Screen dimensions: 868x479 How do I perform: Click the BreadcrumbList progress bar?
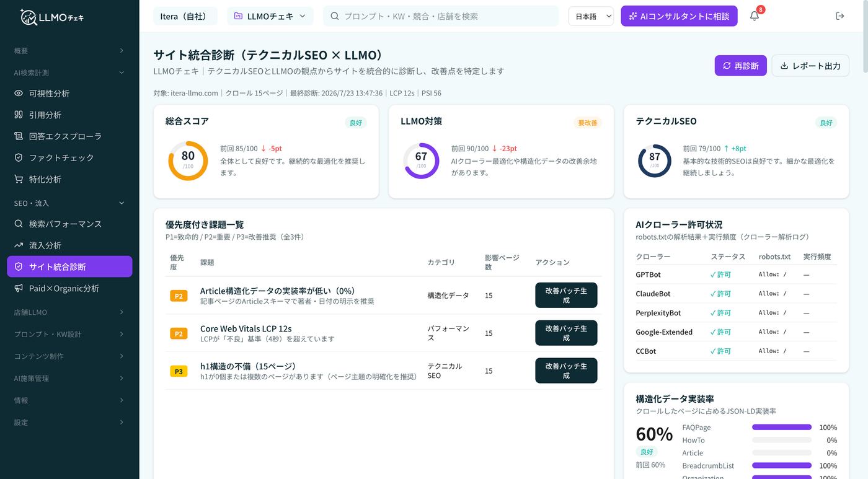(x=782, y=465)
